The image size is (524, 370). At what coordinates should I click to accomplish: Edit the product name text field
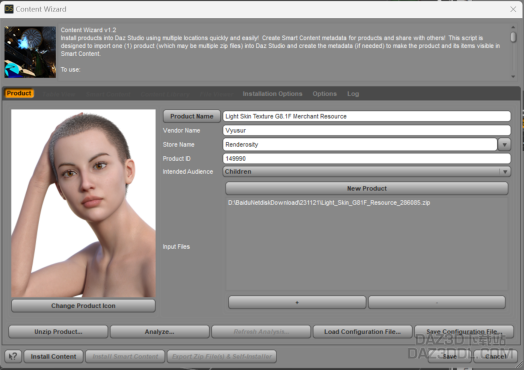click(x=367, y=116)
